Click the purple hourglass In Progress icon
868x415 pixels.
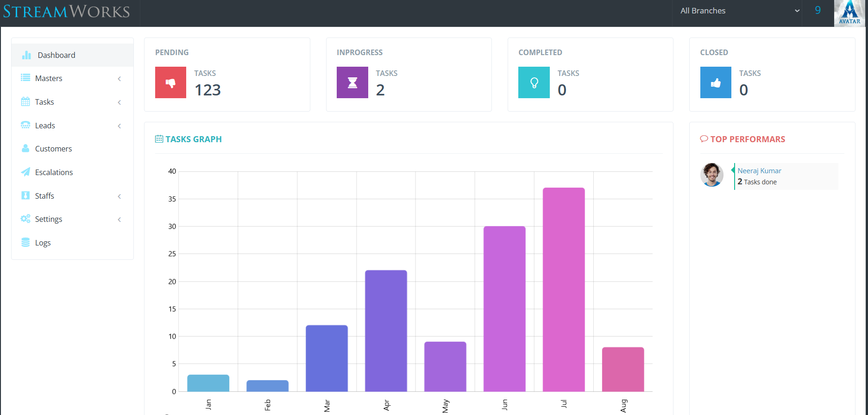click(352, 82)
